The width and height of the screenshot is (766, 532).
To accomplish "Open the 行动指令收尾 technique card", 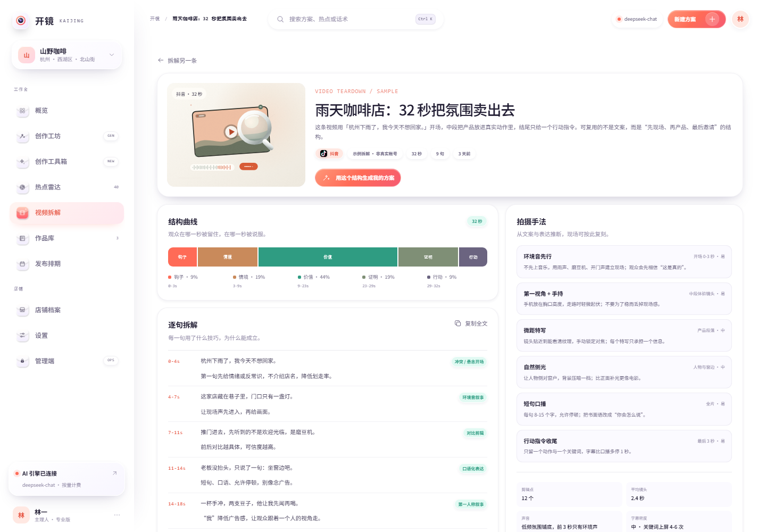I will (x=624, y=446).
